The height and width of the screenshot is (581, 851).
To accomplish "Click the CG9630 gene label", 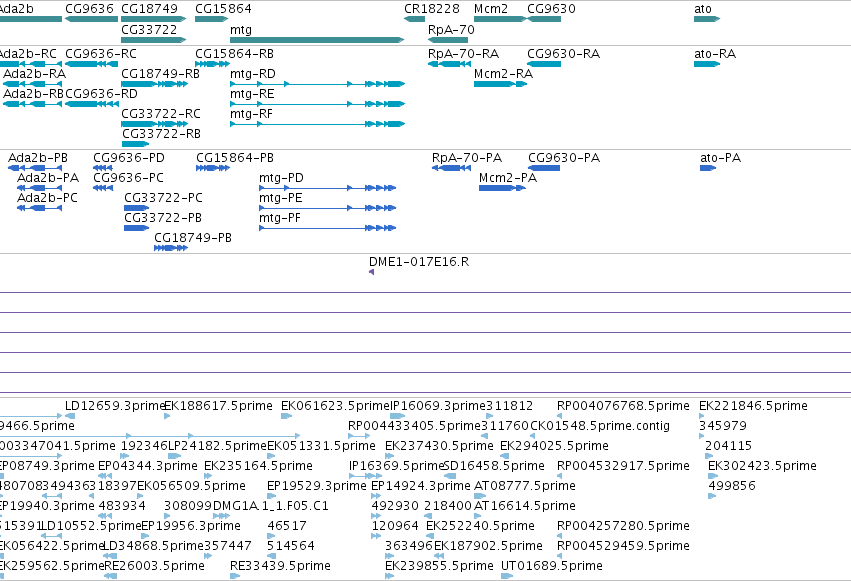I will pos(551,9).
